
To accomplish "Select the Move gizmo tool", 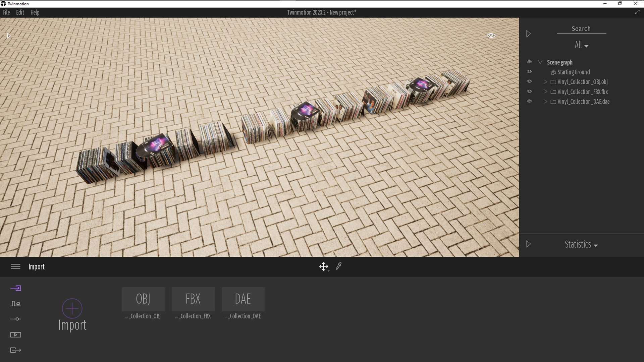I will (323, 266).
